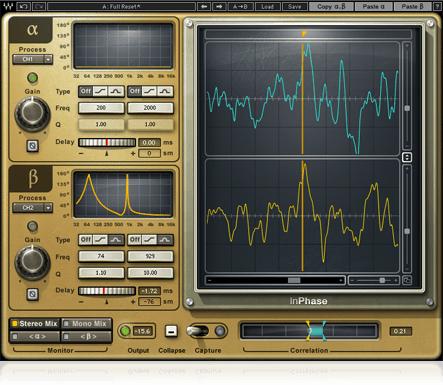Edit beta Freq 74 field
The height and width of the screenshot is (385, 443).
(101, 256)
